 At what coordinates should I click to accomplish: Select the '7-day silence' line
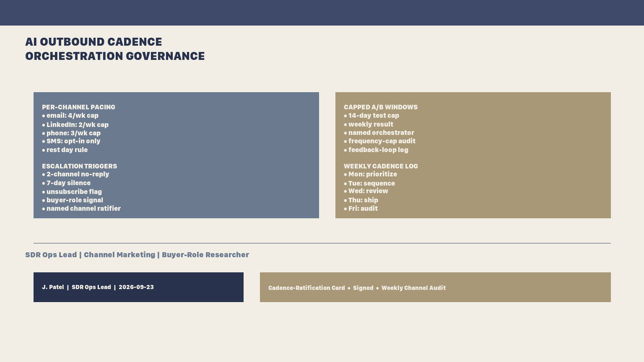tap(66, 183)
